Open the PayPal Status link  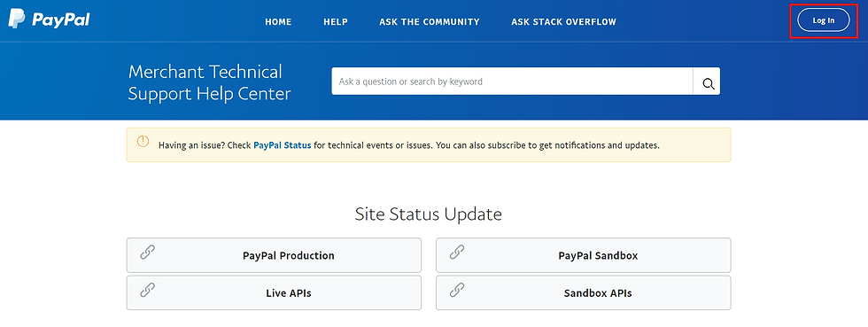[283, 145]
